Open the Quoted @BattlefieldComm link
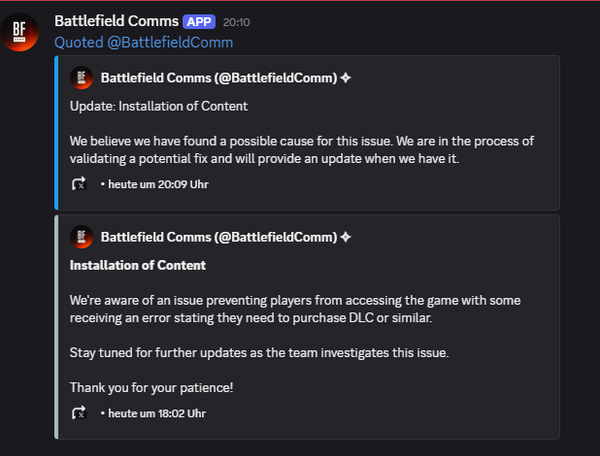The height and width of the screenshot is (456, 600). (x=143, y=42)
